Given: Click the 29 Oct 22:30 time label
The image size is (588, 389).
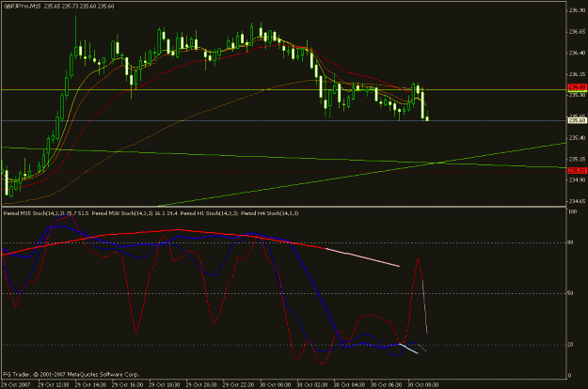Looking at the screenshot, I should tap(238, 384).
